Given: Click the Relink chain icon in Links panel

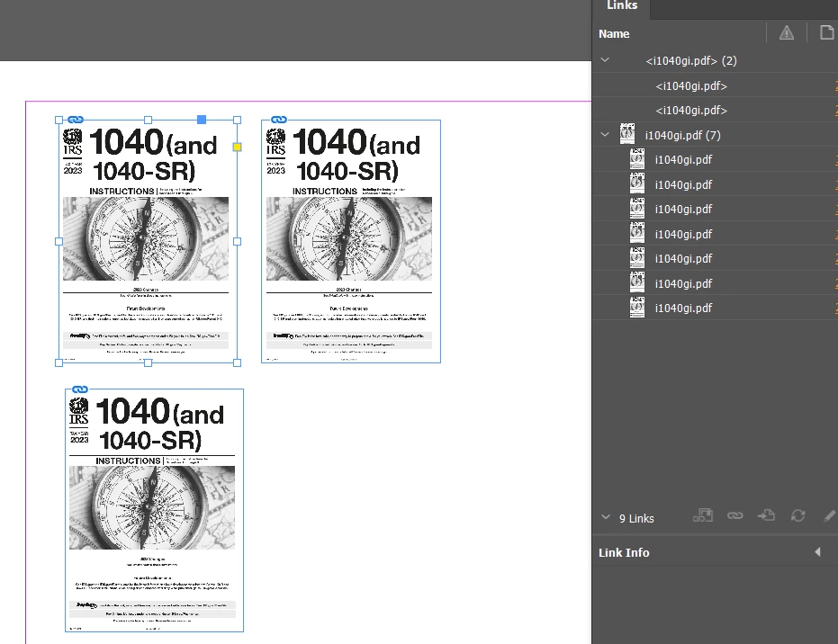Looking at the screenshot, I should tap(734, 515).
